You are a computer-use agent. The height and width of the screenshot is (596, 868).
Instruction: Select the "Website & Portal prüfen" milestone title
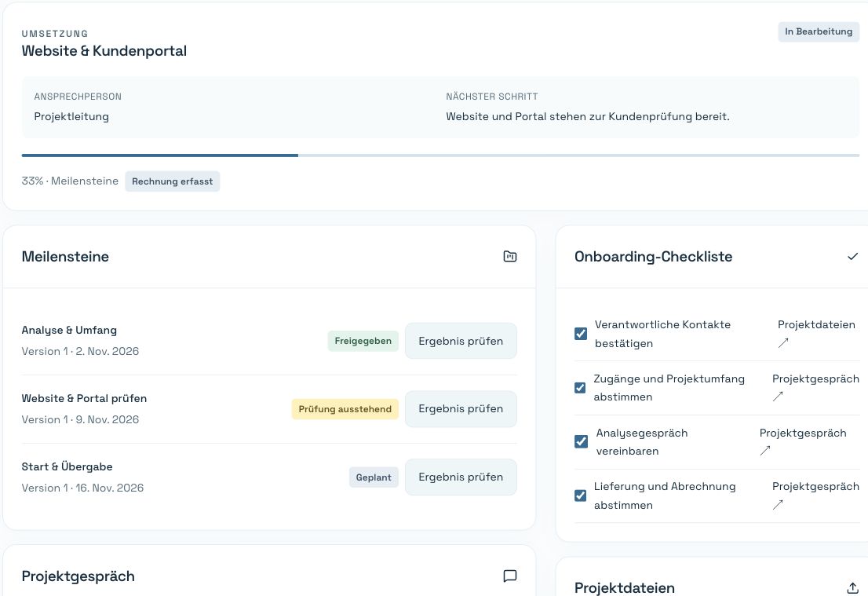coord(84,398)
